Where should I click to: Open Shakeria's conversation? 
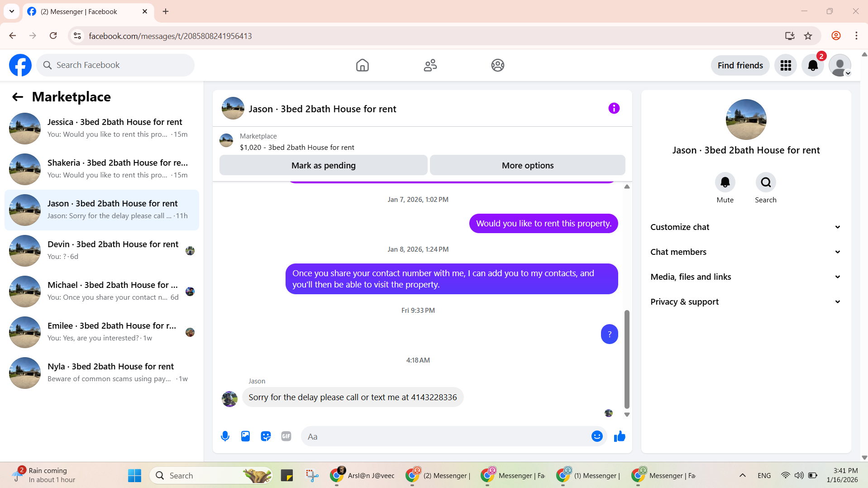[x=102, y=169]
